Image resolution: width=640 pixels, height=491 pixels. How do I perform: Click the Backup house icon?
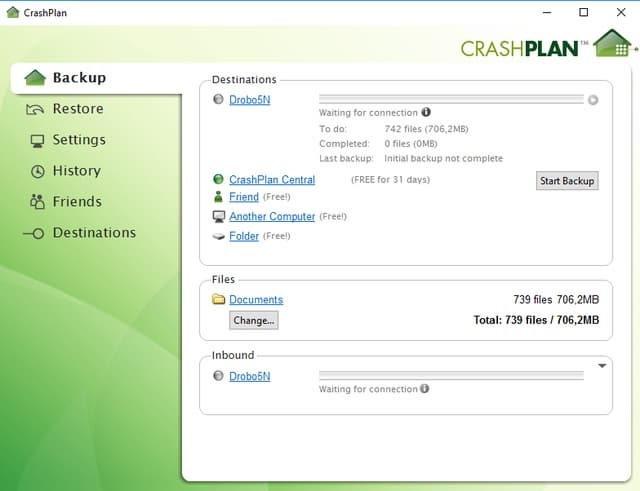35,78
